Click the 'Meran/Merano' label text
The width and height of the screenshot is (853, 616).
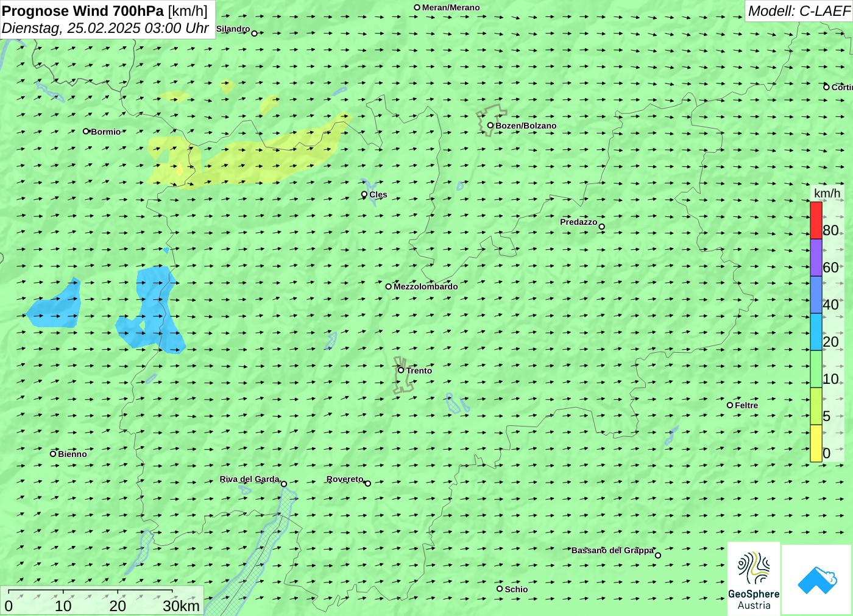[451, 7]
